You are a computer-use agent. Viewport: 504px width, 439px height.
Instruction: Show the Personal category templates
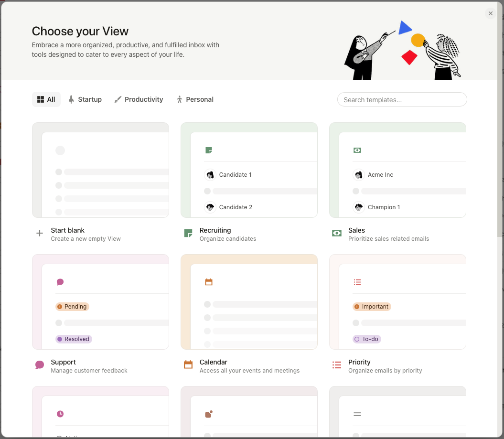(x=195, y=100)
